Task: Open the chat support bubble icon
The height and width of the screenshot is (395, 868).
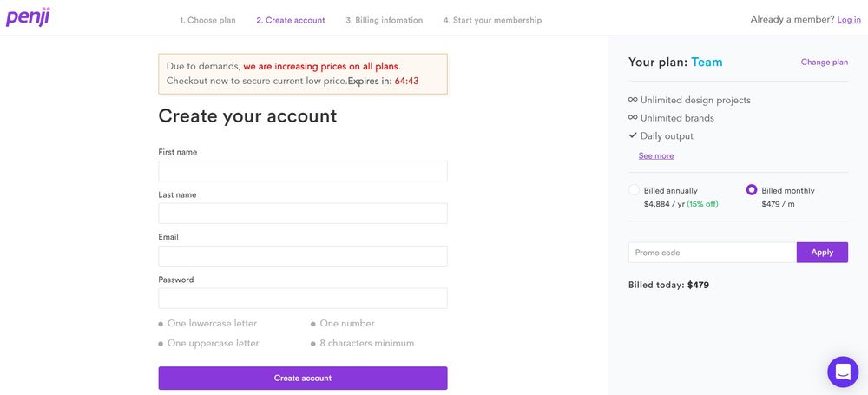Action: 843,372
